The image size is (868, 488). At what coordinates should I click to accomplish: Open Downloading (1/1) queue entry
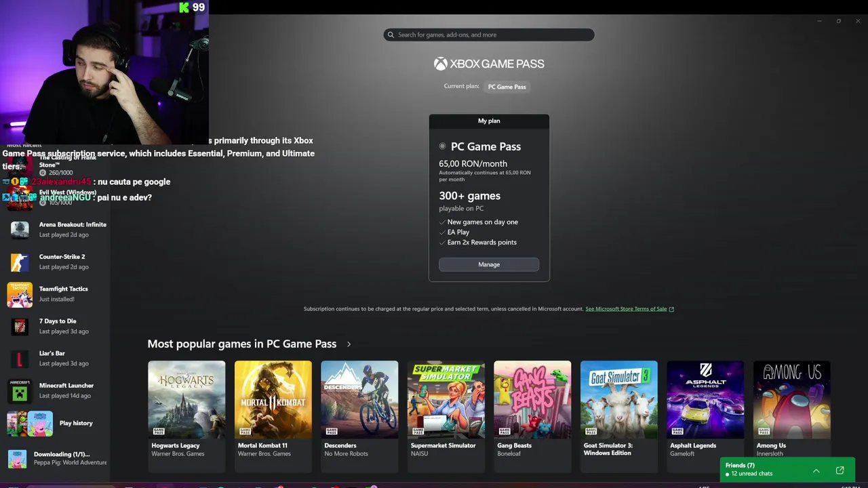[x=58, y=458]
